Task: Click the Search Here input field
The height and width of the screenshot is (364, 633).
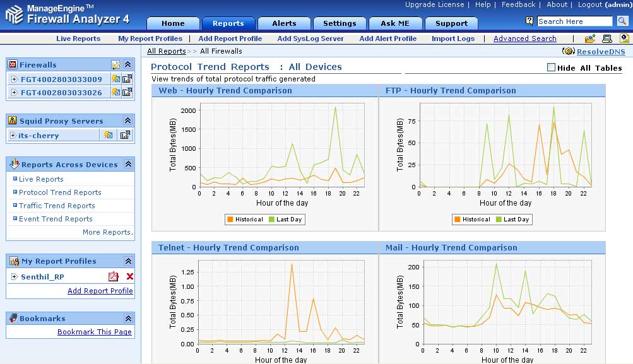Action: [x=574, y=21]
